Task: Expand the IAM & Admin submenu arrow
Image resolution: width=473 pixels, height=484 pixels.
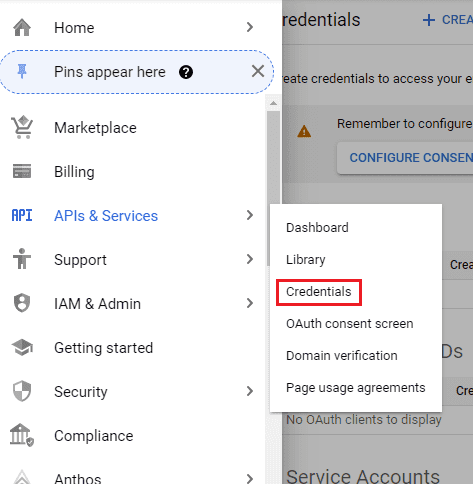Action: (250, 303)
